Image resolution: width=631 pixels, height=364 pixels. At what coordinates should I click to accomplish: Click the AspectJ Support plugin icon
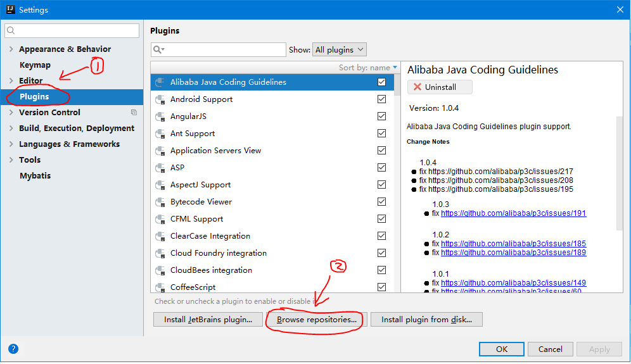(x=160, y=185)
